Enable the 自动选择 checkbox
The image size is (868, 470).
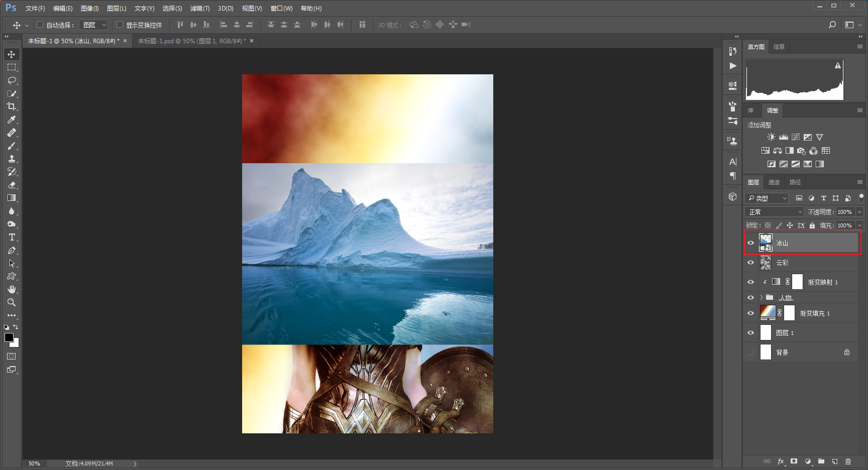pyautogui.click(x=40, y=25)
